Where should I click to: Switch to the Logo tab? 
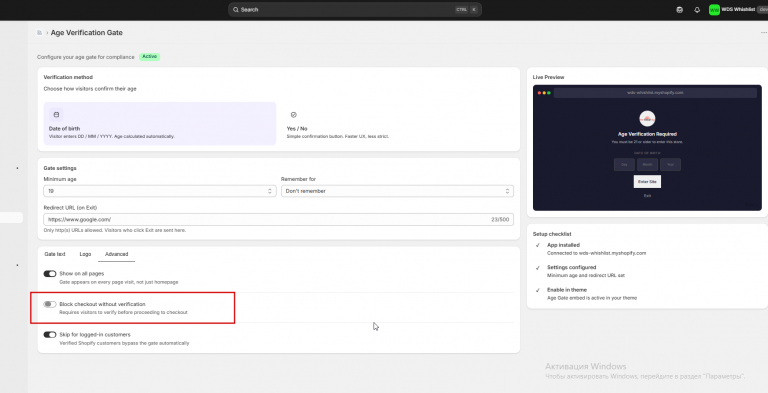(85, 254)
